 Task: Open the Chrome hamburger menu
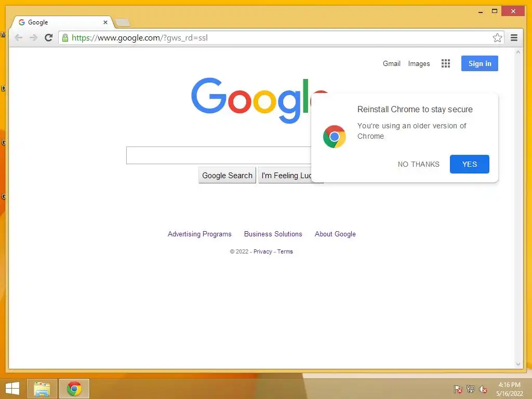[514, 37]
